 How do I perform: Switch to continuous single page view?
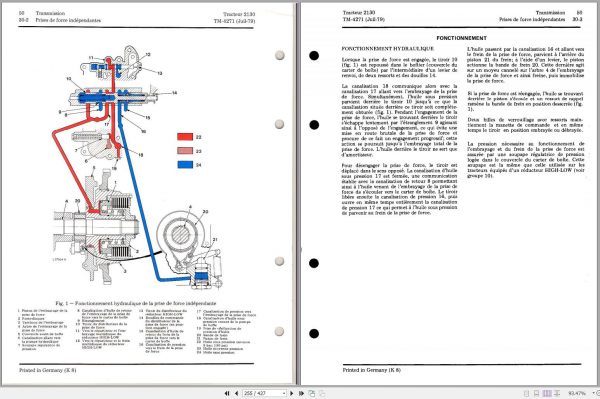[536, 394]
